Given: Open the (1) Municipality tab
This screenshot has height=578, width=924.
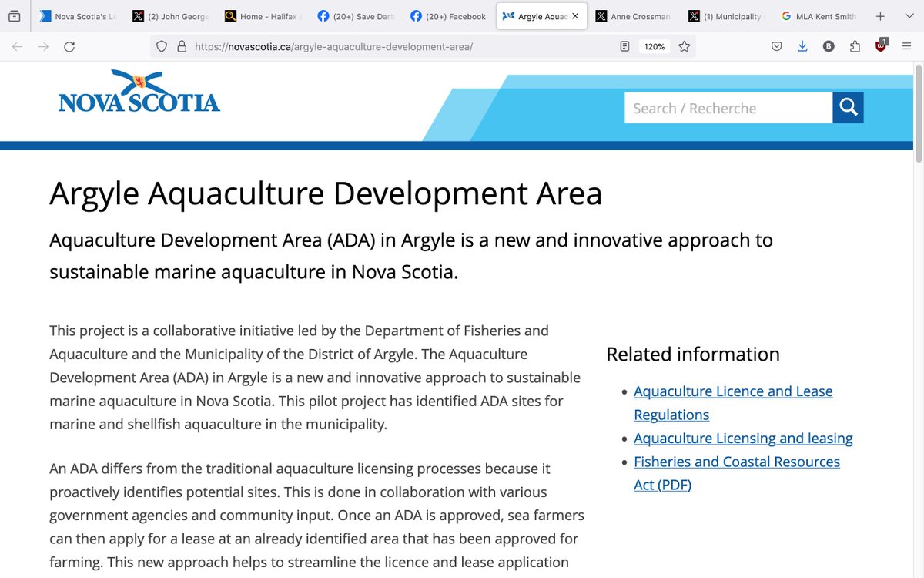Looking at the screenshot, I should tap(727, 16).
